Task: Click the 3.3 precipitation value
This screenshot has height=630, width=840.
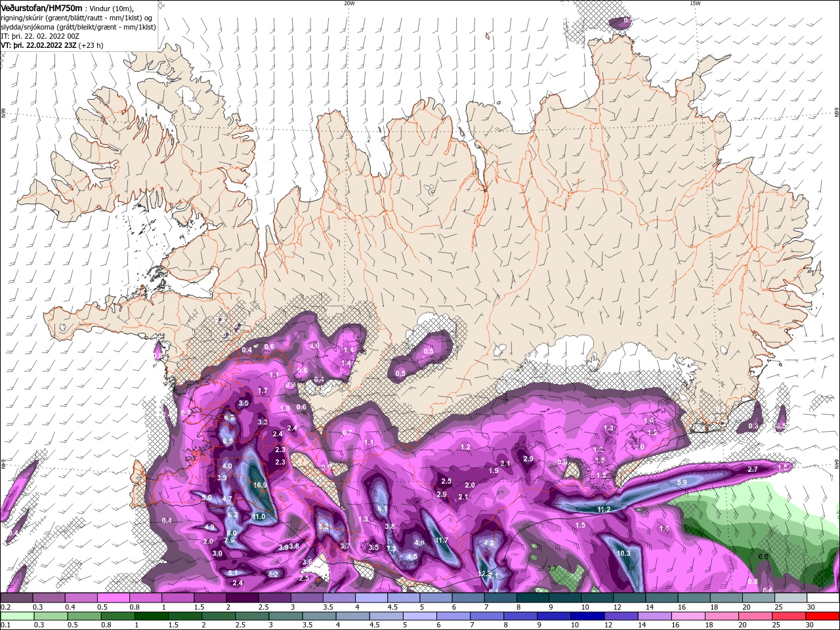Action: pos(262,422)
